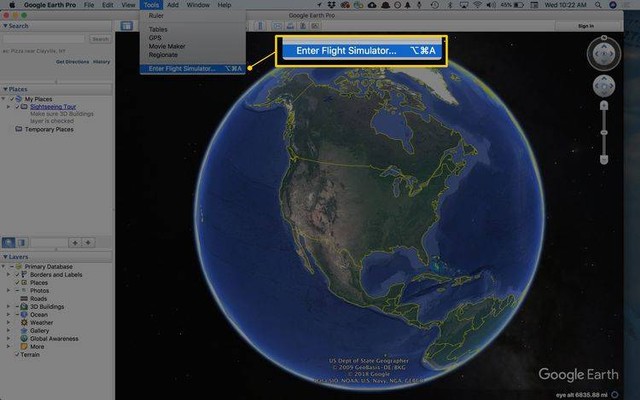This screenshot has width=640, height=400.
Task: Toggle the 3D Buildings layer checkbox
Action: 17,307
